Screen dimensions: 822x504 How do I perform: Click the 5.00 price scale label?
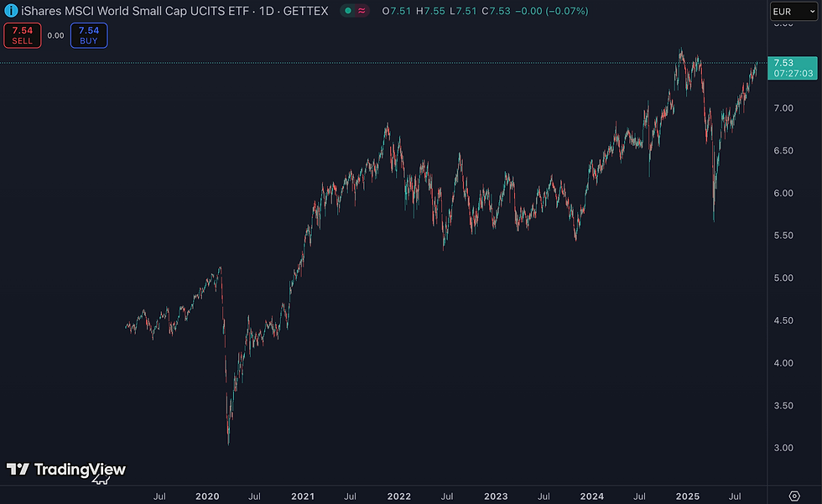pos(783,278)
